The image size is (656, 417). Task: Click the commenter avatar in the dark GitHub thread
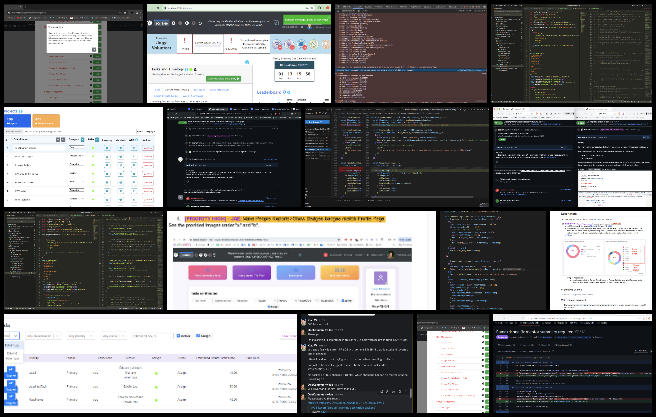tap(181, 160)
